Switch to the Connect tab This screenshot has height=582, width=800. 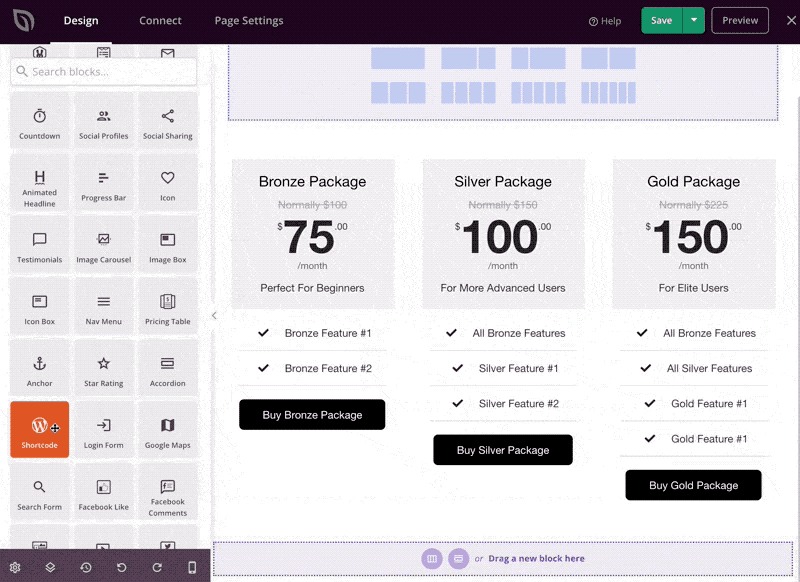click(160, 21)
